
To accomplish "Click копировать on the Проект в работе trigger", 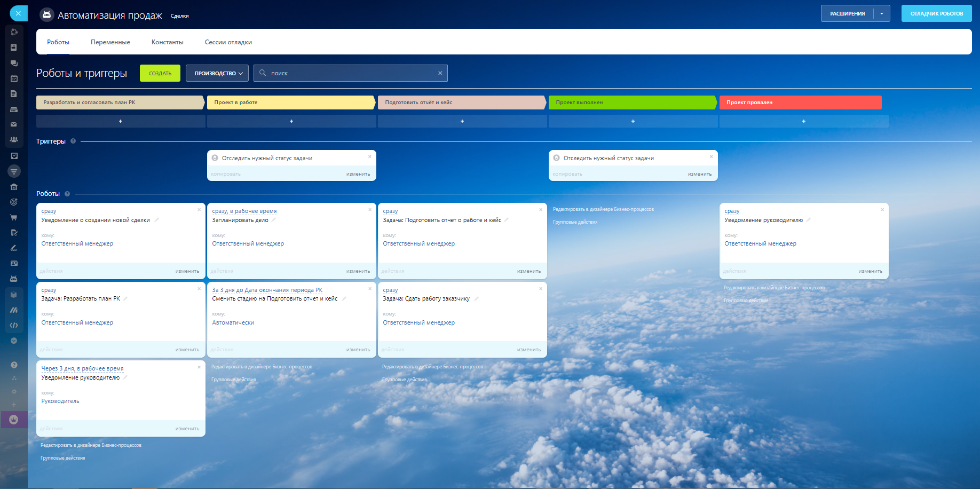I will [226, 174].
